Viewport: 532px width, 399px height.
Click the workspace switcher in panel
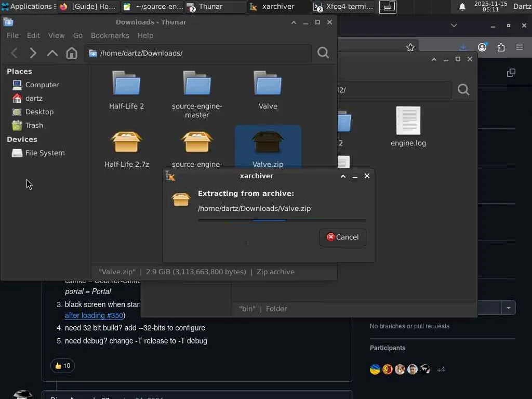[388, 7]
